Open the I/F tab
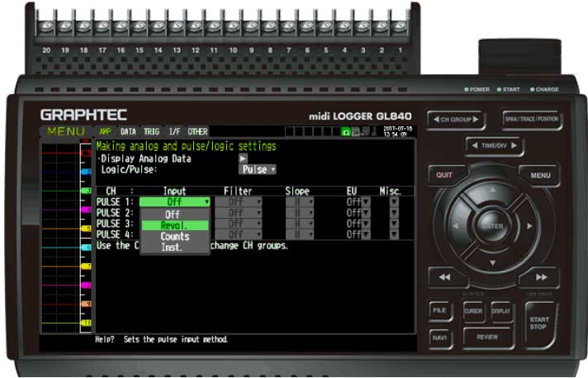Image resolution: width=588 pixels, height=378 pixels. coord(174,131)
